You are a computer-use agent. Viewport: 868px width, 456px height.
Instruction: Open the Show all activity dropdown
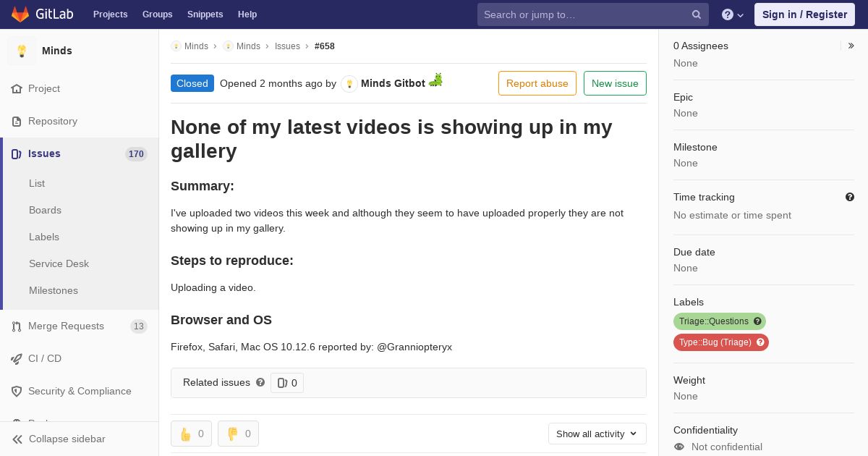tap(597, 434)
